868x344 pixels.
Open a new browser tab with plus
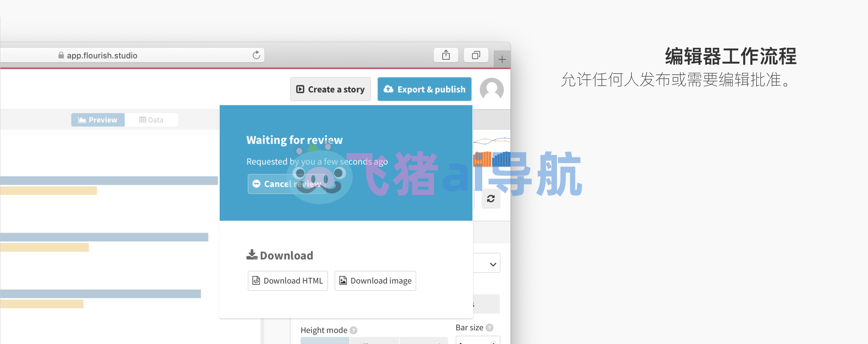tap(502, 59)
